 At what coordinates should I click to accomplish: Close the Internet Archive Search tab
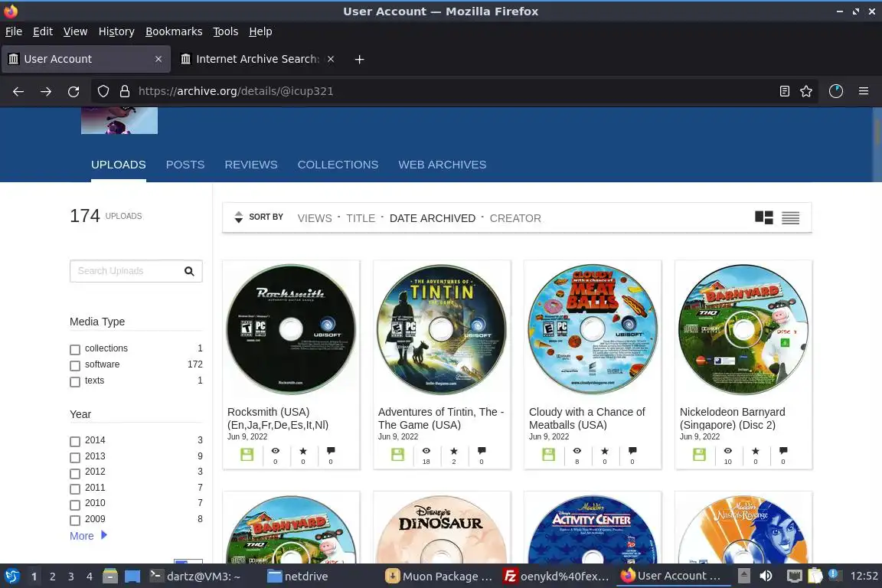(331, 59)
